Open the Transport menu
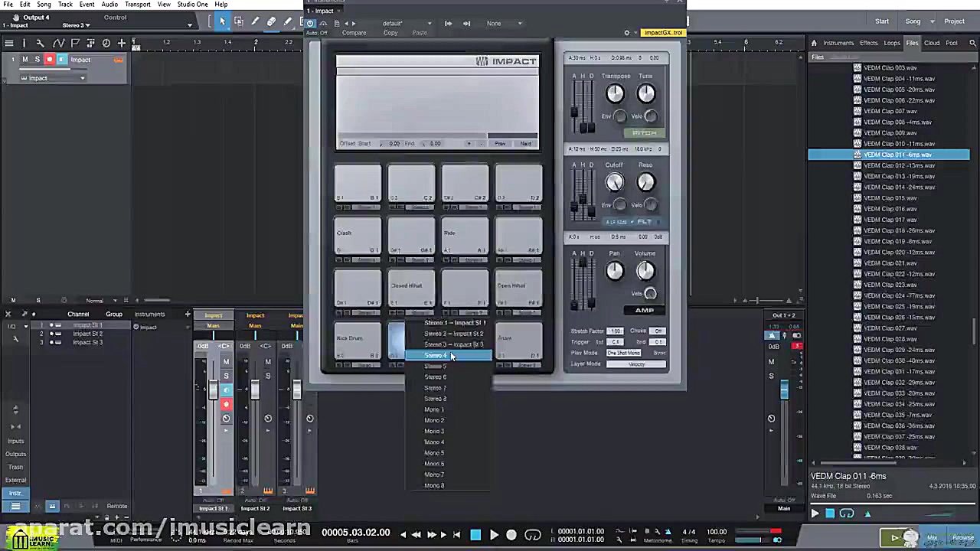The width and height of the screenshot is (980, 551). coord(137,5)
